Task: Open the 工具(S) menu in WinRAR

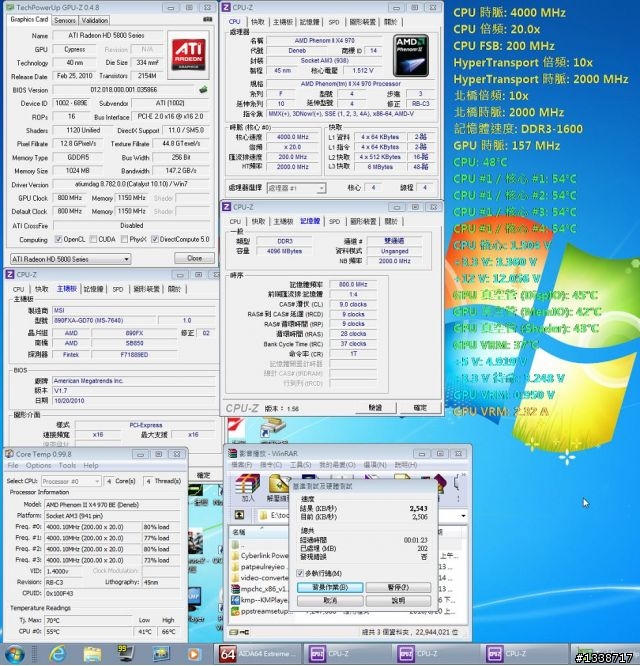Action: coord(300,465)
